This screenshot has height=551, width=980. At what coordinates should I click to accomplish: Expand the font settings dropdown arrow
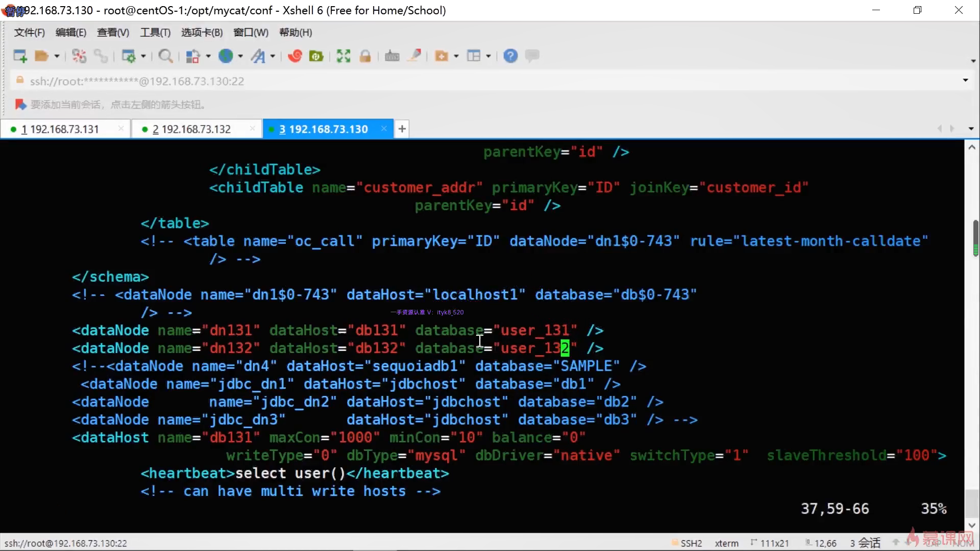tap(273, 56)
